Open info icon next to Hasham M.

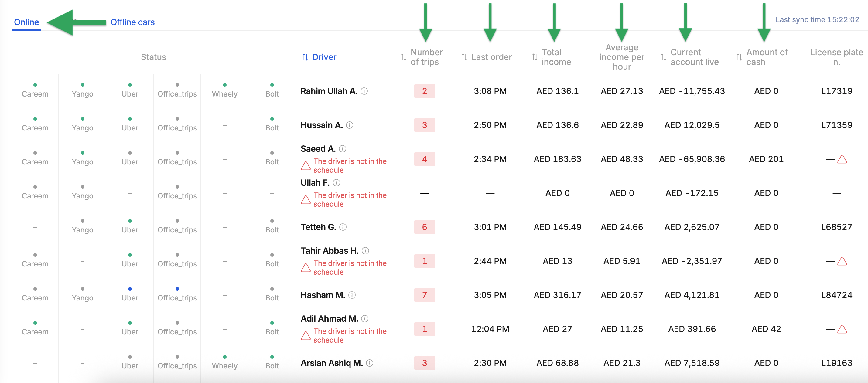(352, 295)
